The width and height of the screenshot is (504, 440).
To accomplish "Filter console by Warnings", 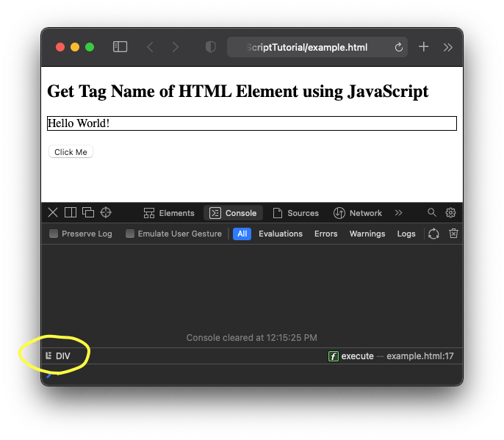I will click(367, 234).
